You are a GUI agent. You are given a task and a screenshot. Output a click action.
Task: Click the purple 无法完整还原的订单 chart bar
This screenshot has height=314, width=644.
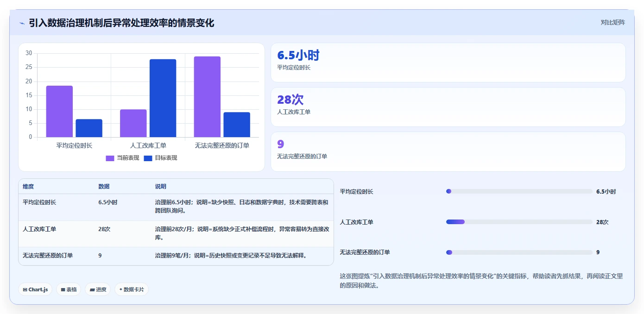(207, 97)
